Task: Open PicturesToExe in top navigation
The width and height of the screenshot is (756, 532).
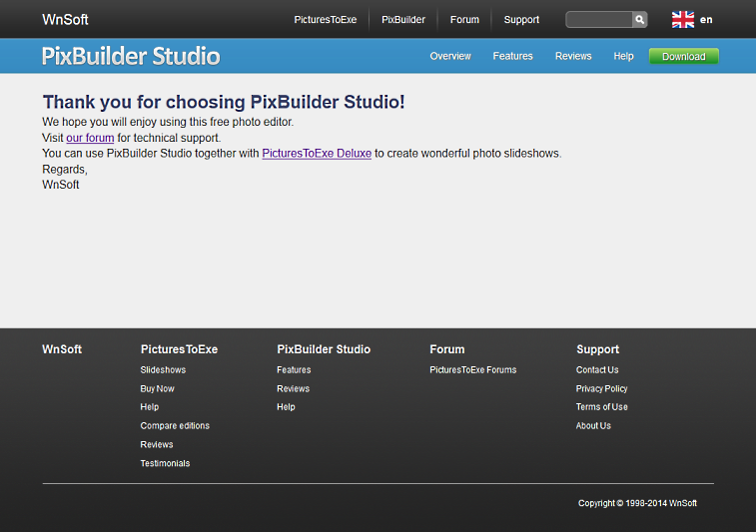Action: click(x=326, y=20)
